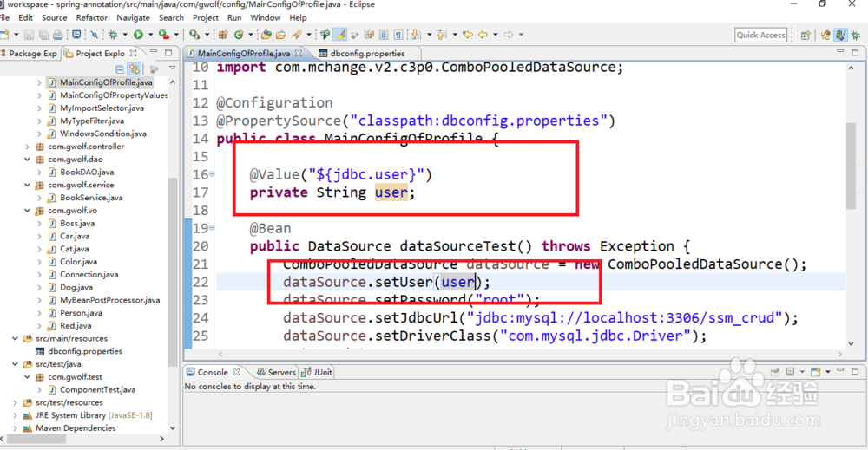Screen dimensions: 868x450
Task: Click the New Java Class icon
Action: coord(239,35)
